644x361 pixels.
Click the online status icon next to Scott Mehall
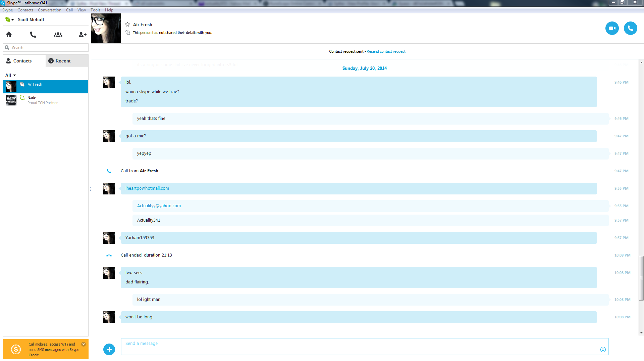point(8,19)
